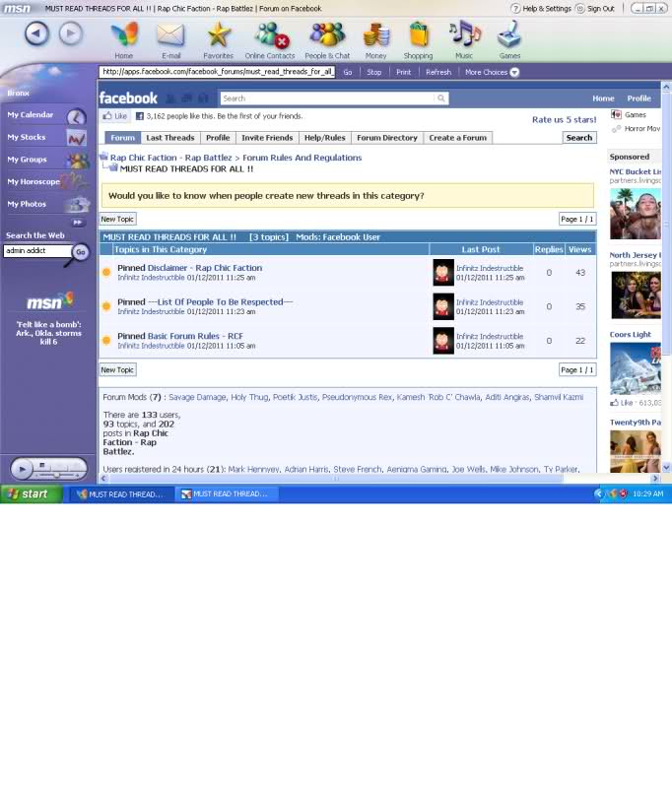Viewport: 672px width, 787px height.
Task: Click Stop in browser toolbar
Action: [x=374, y=72]
